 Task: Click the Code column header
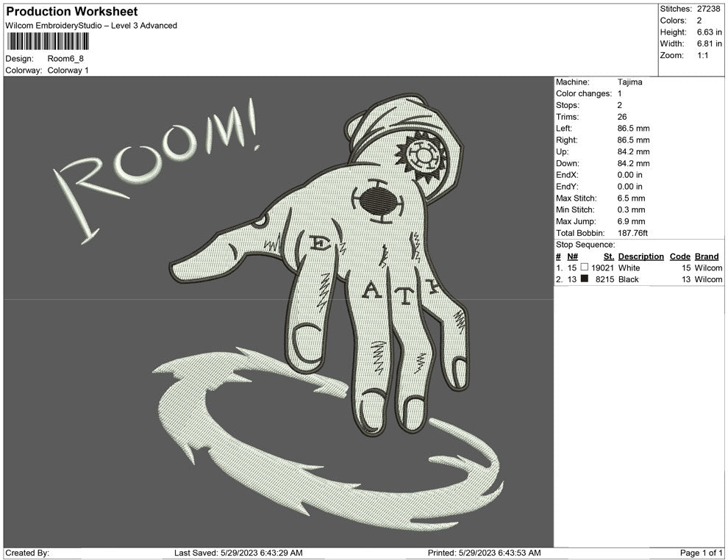coord(679,256)
